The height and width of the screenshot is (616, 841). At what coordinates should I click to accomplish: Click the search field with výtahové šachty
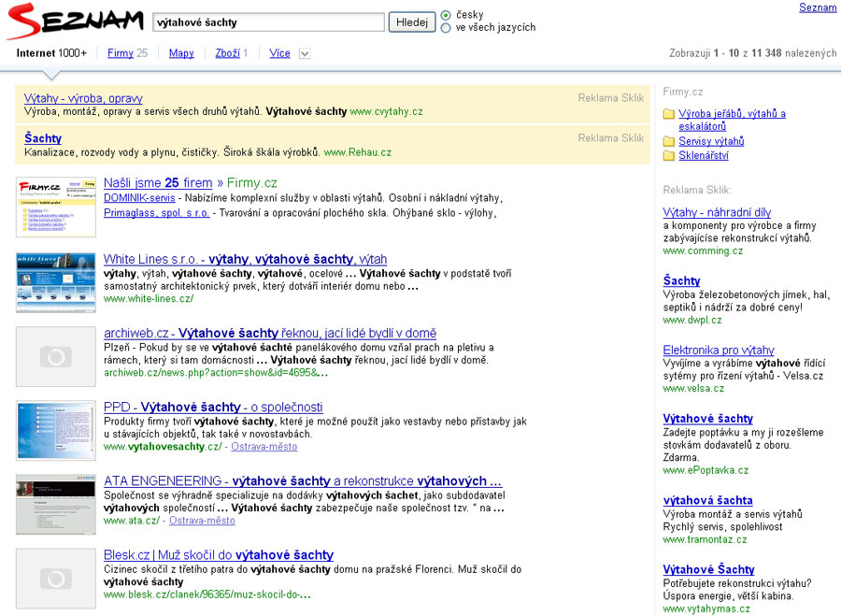[269, 22]
